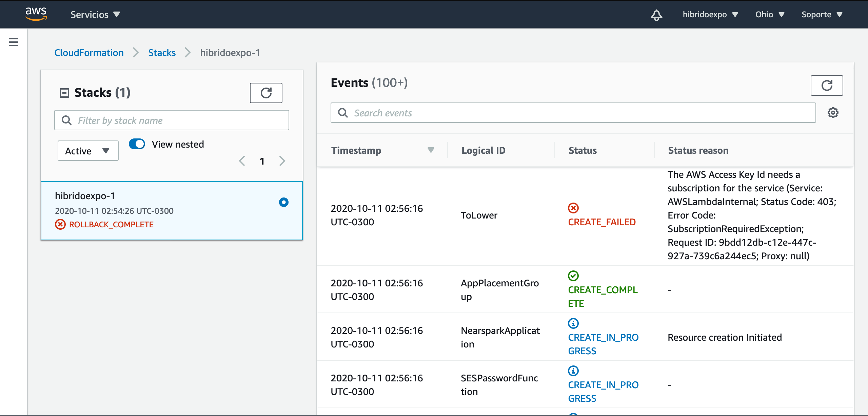Click the Resource creation Initiated reason
Screen dimensions: 868x416
pyautogui.click(x=725, y=337)
